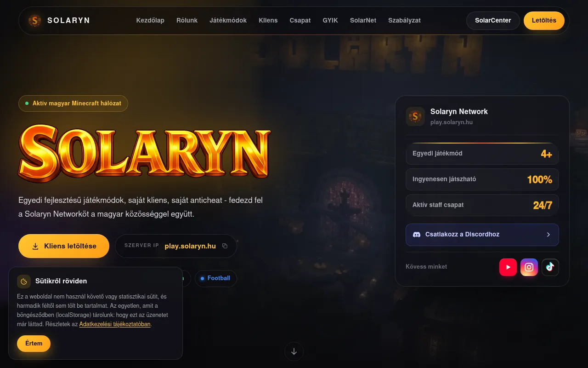Open Játékmódok in the navigation

coord(228,20)
